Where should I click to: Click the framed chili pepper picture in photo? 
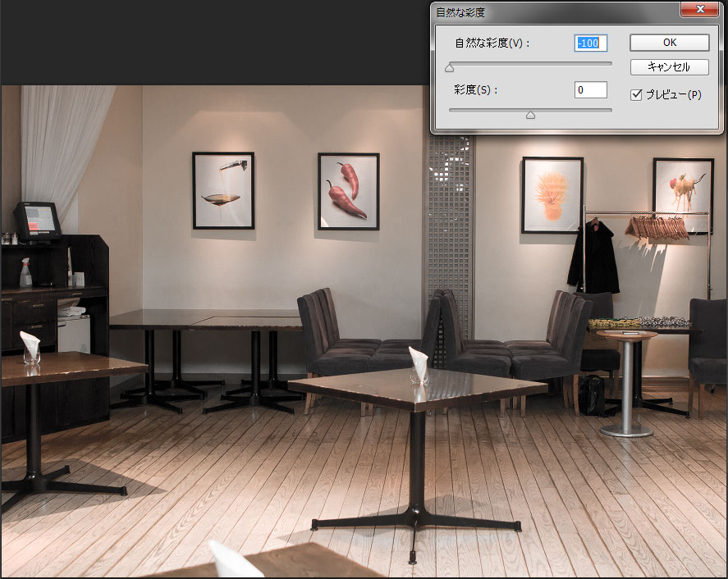click(348, 191)
